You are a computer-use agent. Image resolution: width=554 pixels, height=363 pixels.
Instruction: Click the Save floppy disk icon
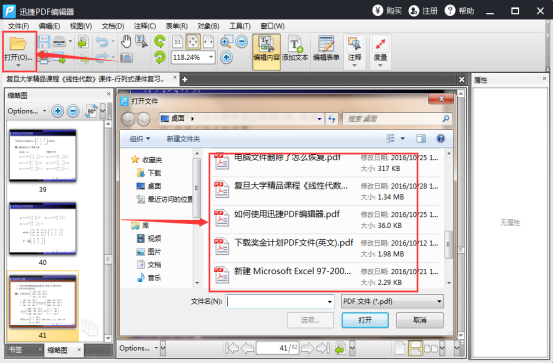coord(44,42)
